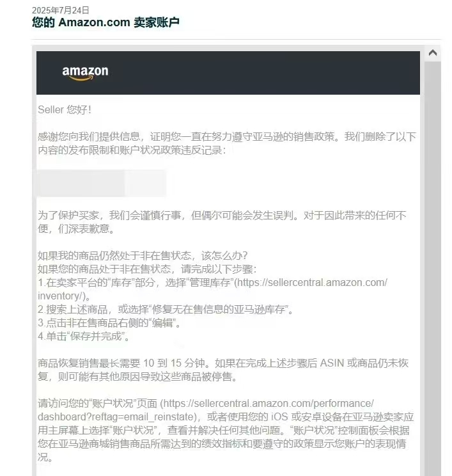Click the question 如果我的商品仍然处于非在售状态

(x=143, y=256)
